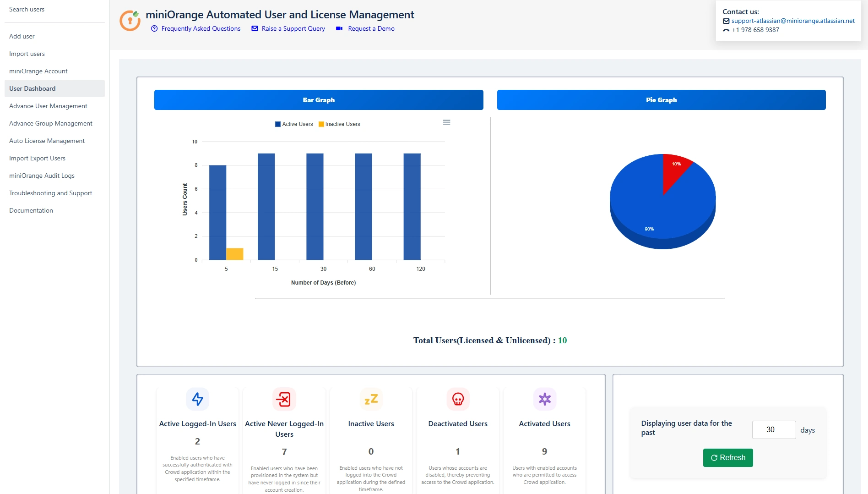Click the Active Logged-In Users title
Image resolution: width=868 pixels, height=494 pixels.
tap(197, 424)
